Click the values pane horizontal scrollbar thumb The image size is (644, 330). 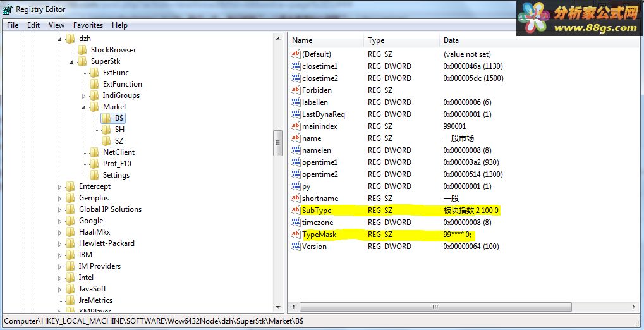[x=435, y=307]
